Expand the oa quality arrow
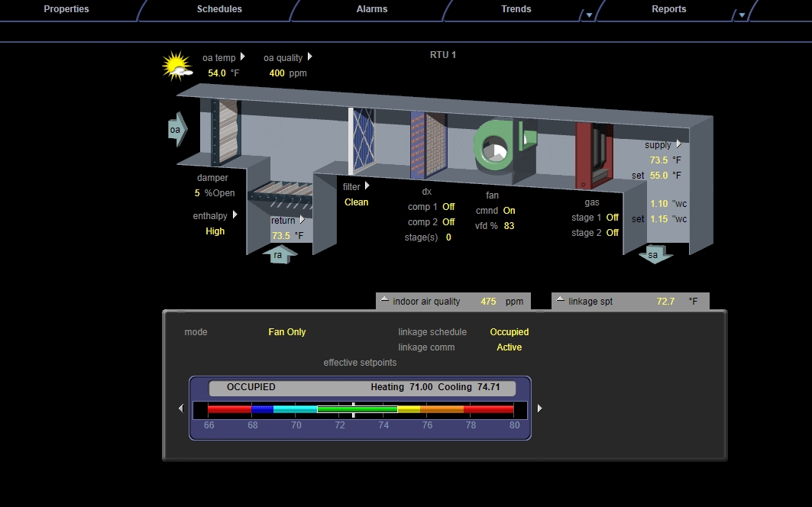Viewport: 812px width, 507px height. (309, 57)
